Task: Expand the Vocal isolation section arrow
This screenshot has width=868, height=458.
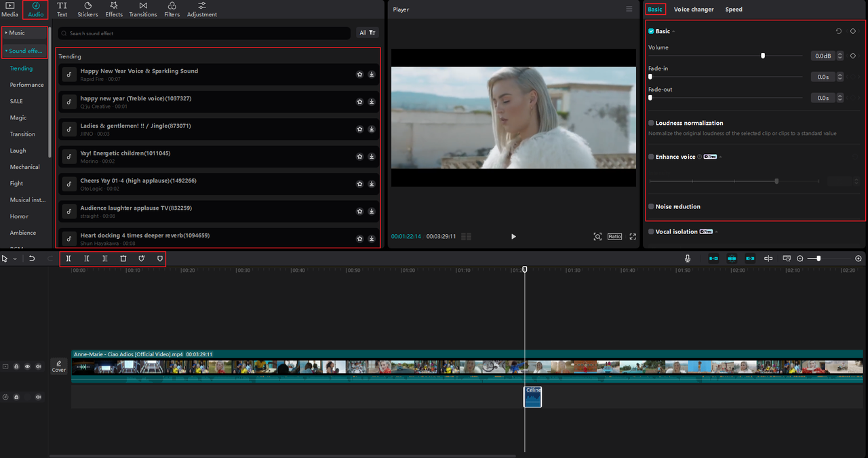Action: pyautogui.click(x=716, y=231)
